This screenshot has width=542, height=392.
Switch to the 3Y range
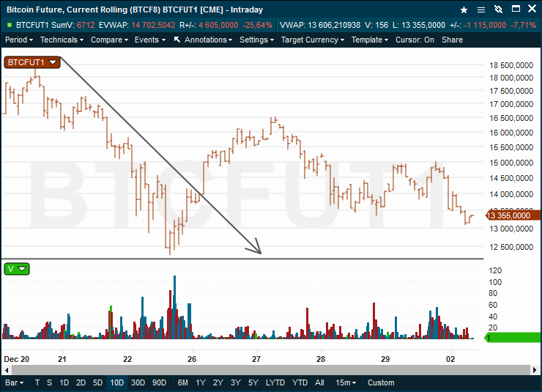[x=235, y=382]
